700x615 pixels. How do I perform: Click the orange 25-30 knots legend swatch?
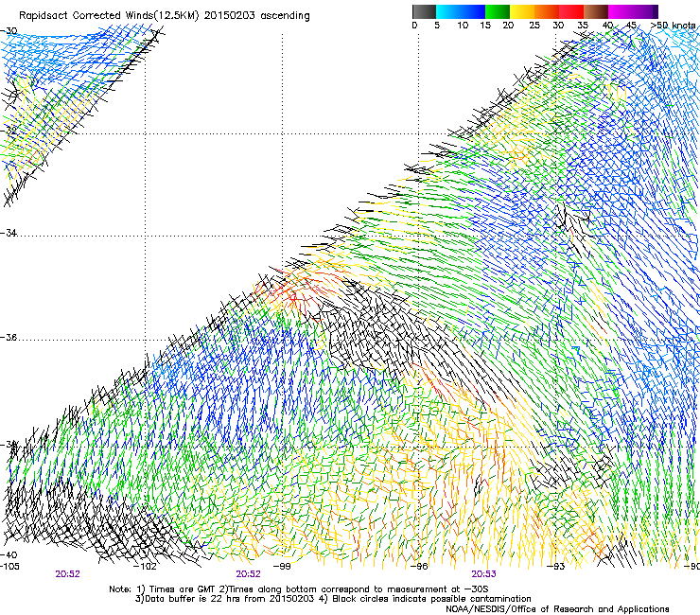tap(547, 11)
